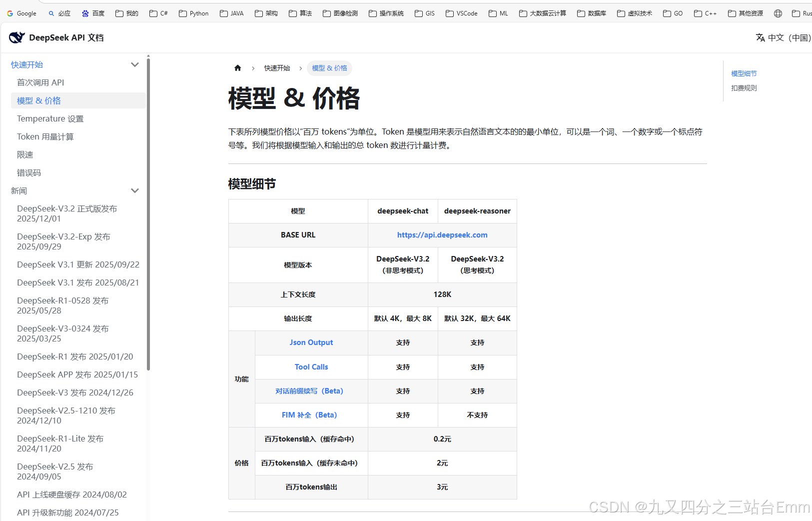Open the 必应 search bookmark

click(x=59, y=13)
